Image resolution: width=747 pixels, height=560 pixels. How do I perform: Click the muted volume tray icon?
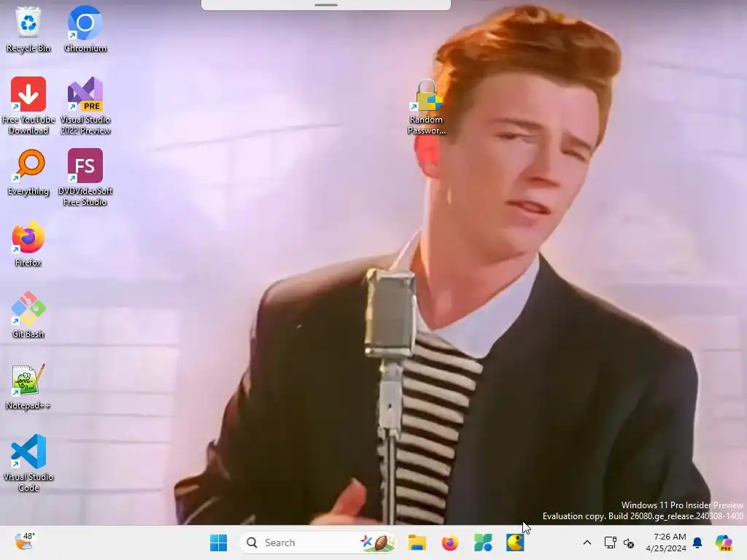coord(629,542)
